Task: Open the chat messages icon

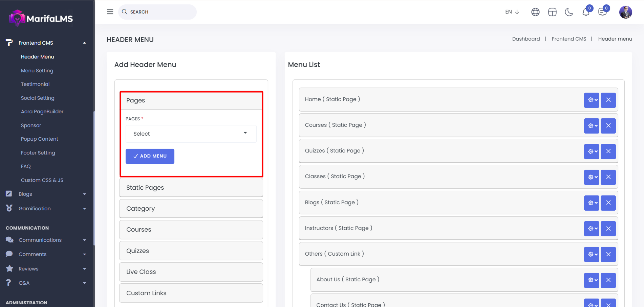Action: pos(602,12)
